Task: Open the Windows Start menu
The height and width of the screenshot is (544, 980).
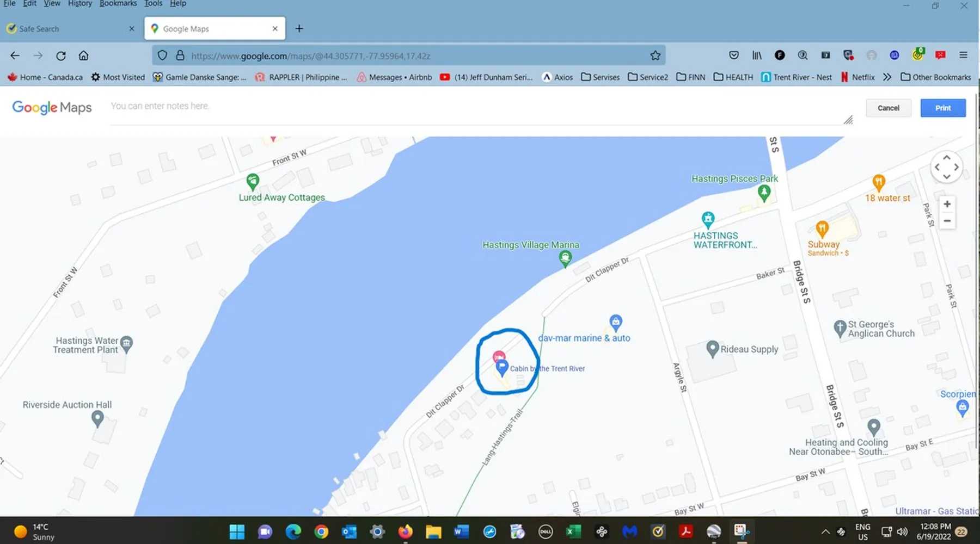Action: [237, 531]
